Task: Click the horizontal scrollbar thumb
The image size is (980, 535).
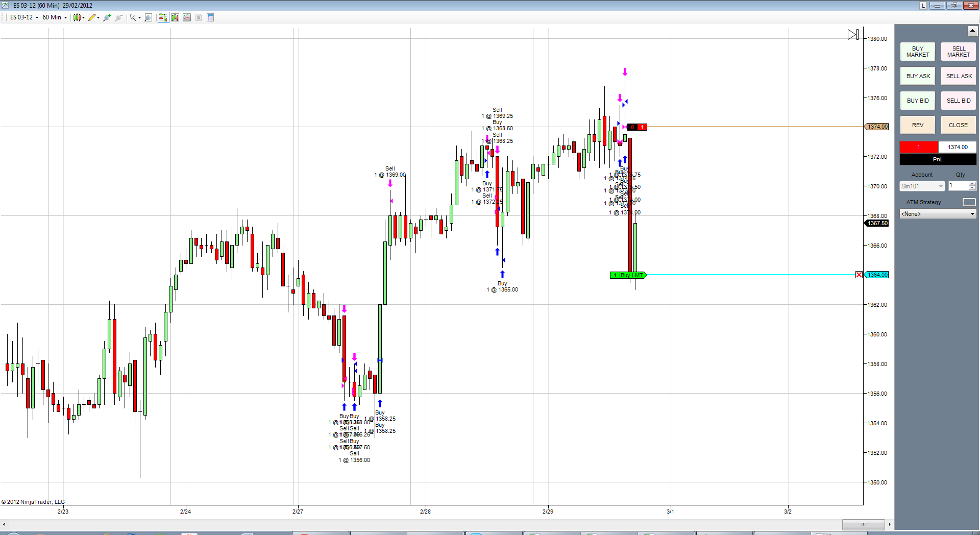Action: [864, 524]
